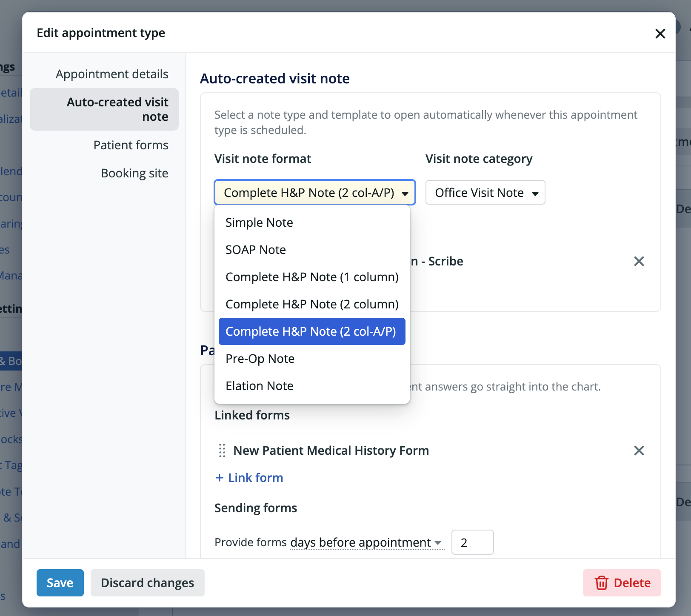The image size is (691, 616).
Task: Click the days count input field
Action: 472,542
